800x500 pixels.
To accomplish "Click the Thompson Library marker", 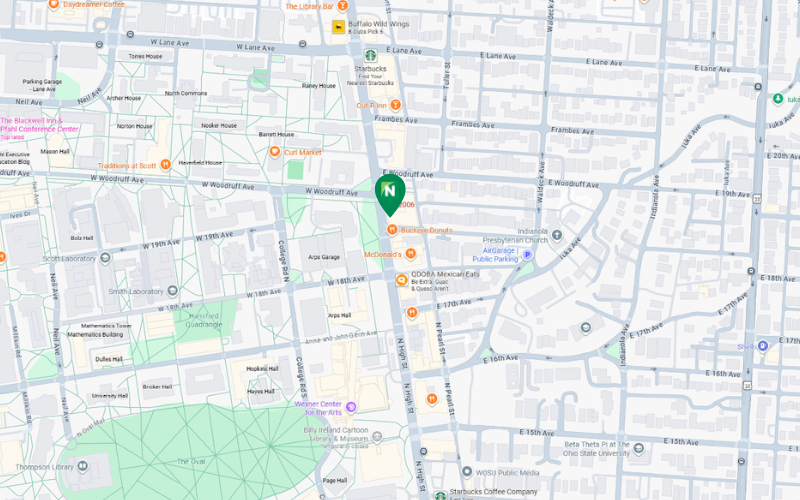I will pos(83,466).
